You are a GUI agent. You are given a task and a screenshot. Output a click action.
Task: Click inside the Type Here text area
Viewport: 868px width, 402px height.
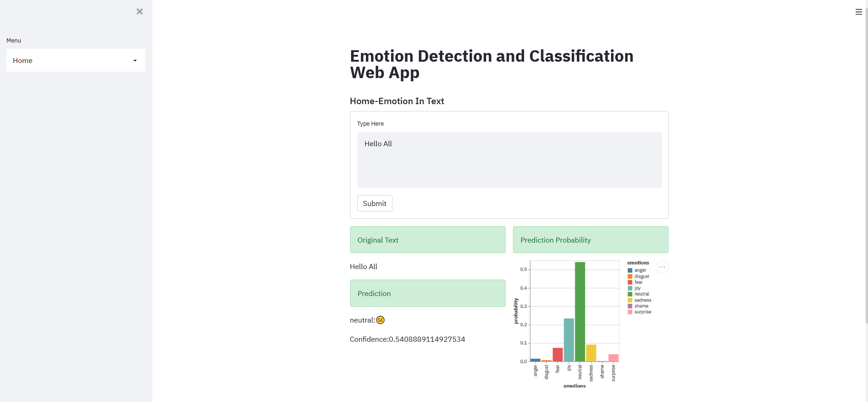(509, 159)
